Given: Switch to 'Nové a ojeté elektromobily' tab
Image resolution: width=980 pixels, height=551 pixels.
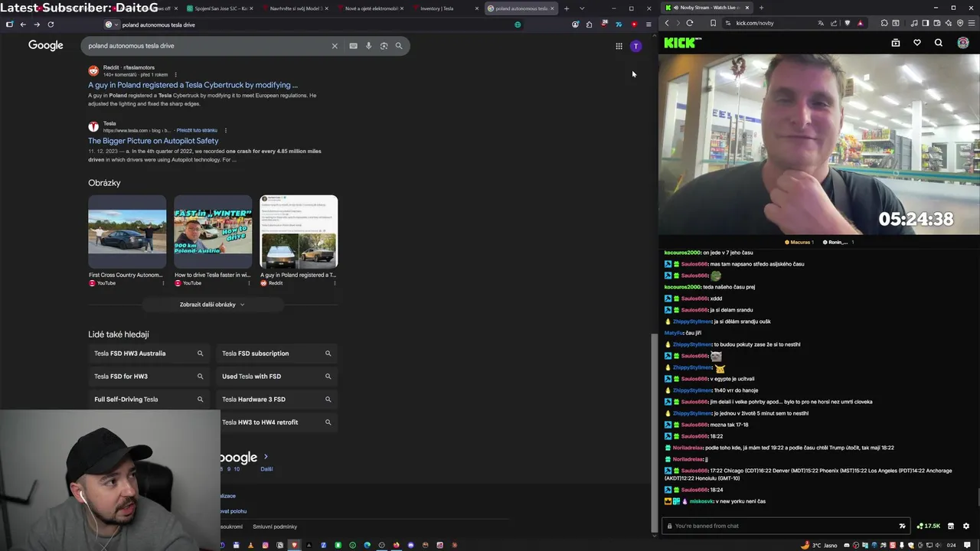Looking at the screenshot, I should click(x=371, y=8).
